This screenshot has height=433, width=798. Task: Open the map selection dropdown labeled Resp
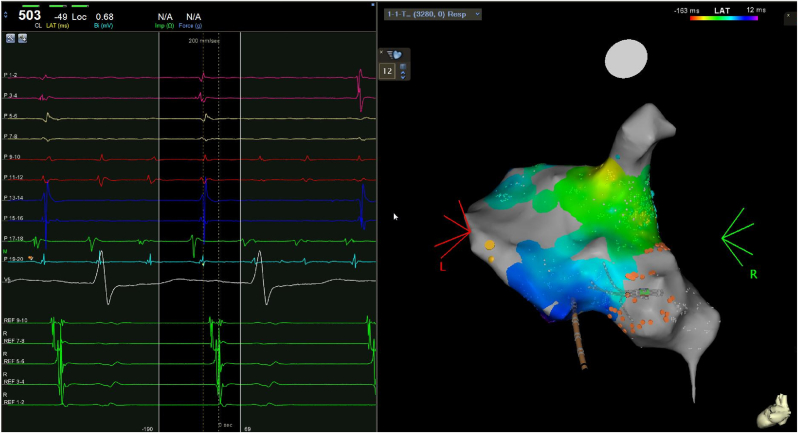[433, 14]
